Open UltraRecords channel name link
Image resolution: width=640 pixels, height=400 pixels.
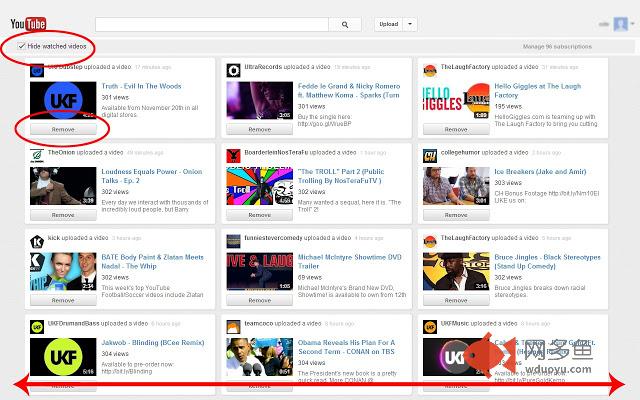[263, 67]
